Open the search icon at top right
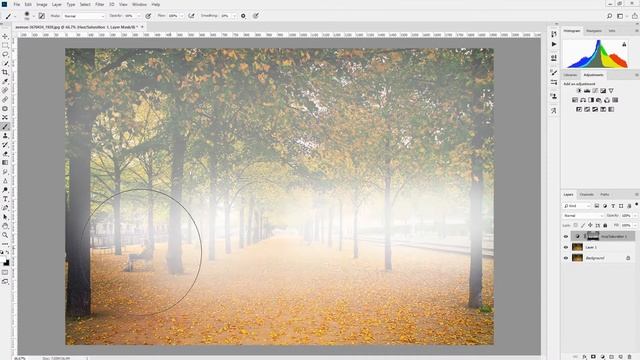 609,16
